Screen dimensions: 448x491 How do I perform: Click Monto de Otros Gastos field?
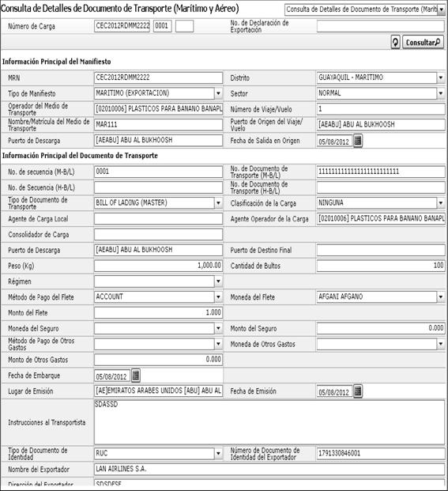[x=158, y=360]
